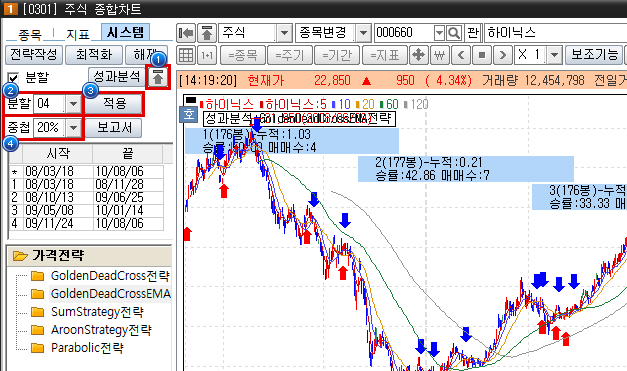
Task: Click the jump-to-start arrow icon
Action: (186, 33)
